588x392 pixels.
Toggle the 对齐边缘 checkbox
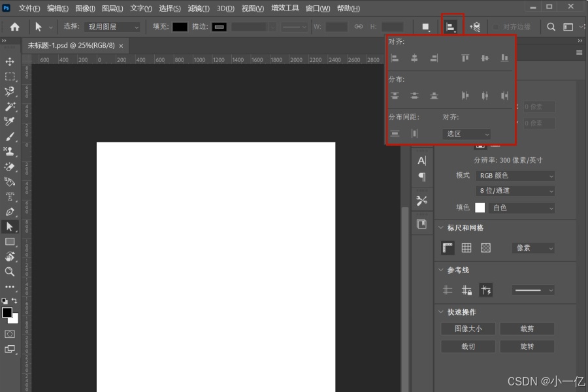[496, 27]
